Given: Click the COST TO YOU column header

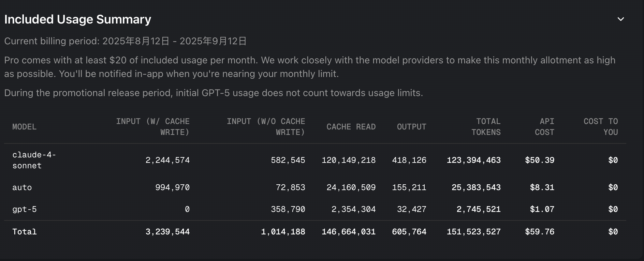Looking at the screenshot, I should pyautogui.click(x=601, y=127).
